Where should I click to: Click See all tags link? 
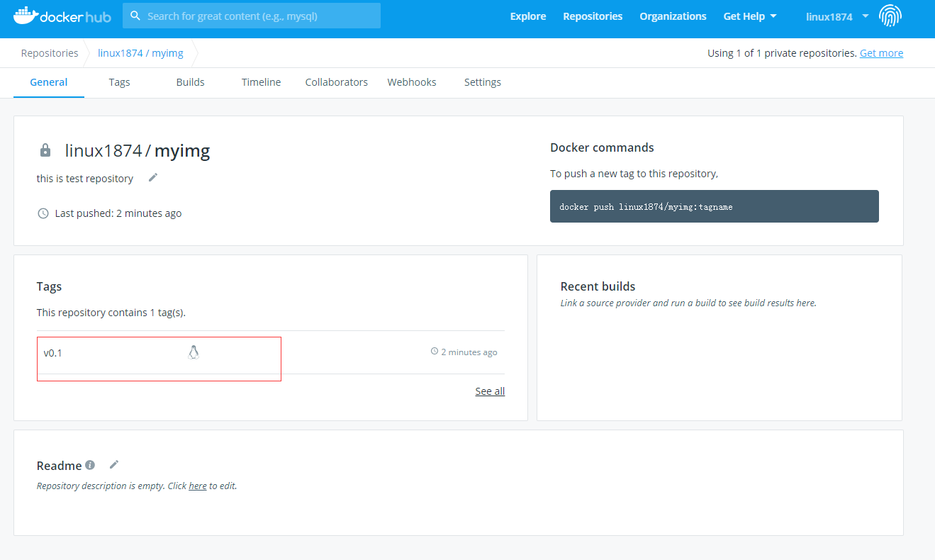click(490, 391)
